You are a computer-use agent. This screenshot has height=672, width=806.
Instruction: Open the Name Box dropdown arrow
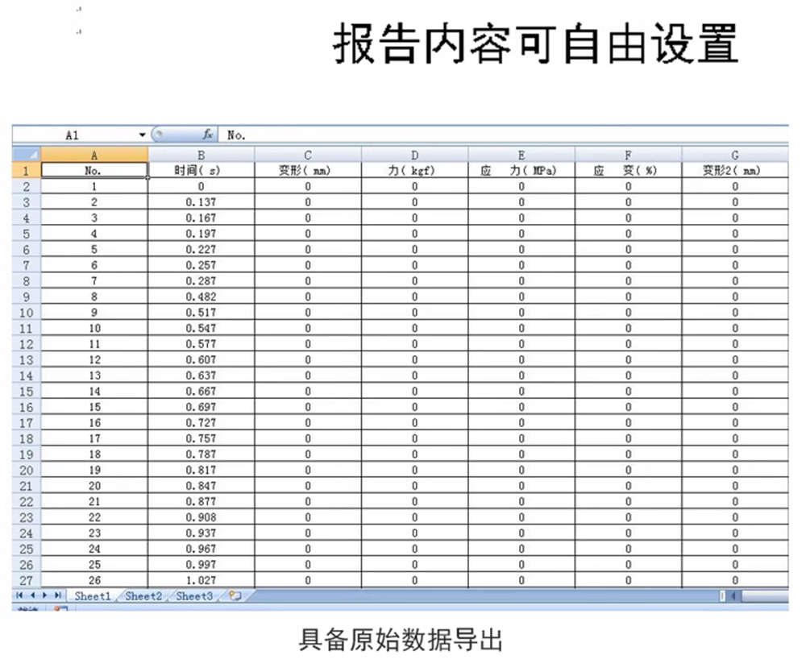click(143, 135)
